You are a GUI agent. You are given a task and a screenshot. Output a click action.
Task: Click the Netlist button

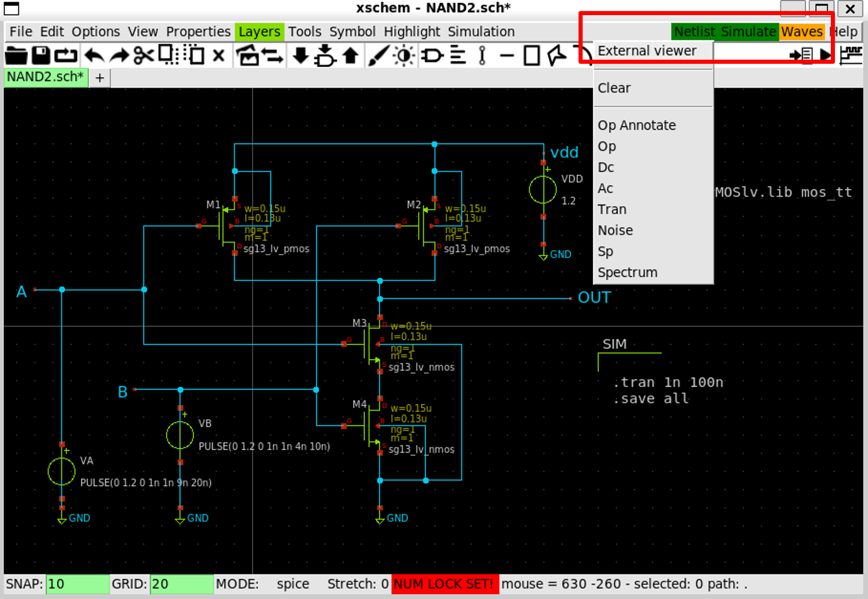coord(694,32)
